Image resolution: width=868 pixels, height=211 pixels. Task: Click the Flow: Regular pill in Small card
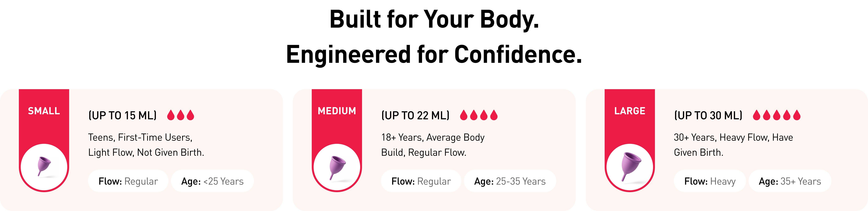pos(128,181)
